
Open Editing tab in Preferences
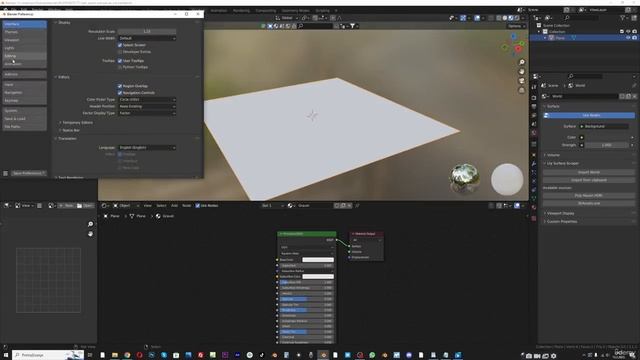click(24, 56)
